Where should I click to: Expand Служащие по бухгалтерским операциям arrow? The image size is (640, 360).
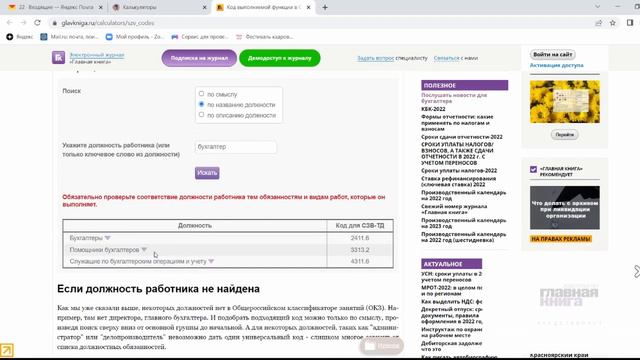[x=211, y=261]
